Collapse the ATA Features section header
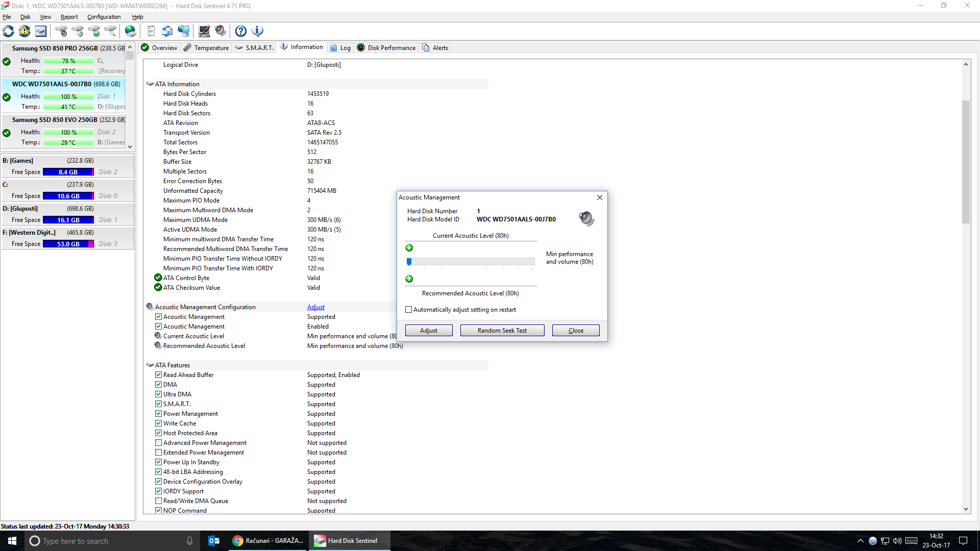 pos(150,365)
